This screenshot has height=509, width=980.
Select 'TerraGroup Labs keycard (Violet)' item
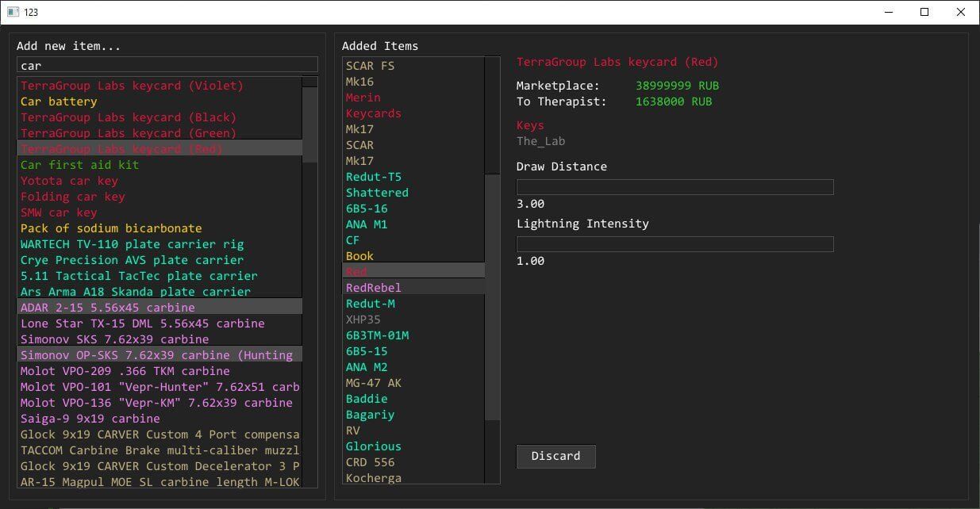[132, 86]
